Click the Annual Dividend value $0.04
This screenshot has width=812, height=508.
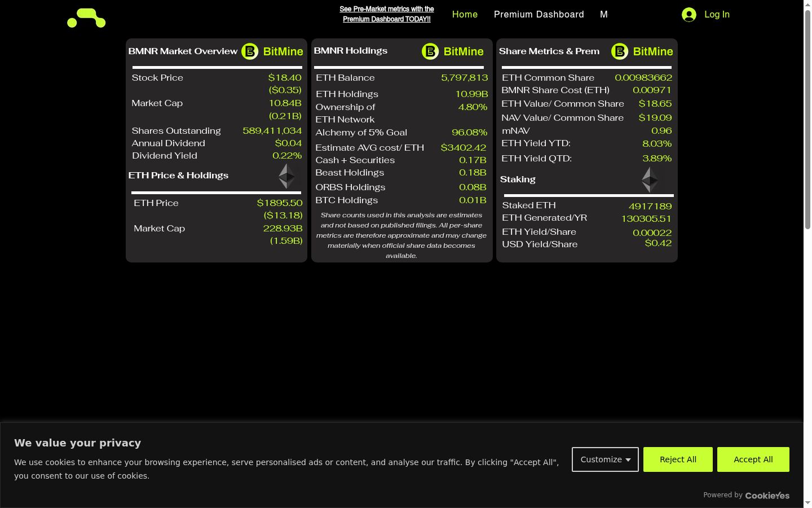pyautogui.click(x=288, y=143)
